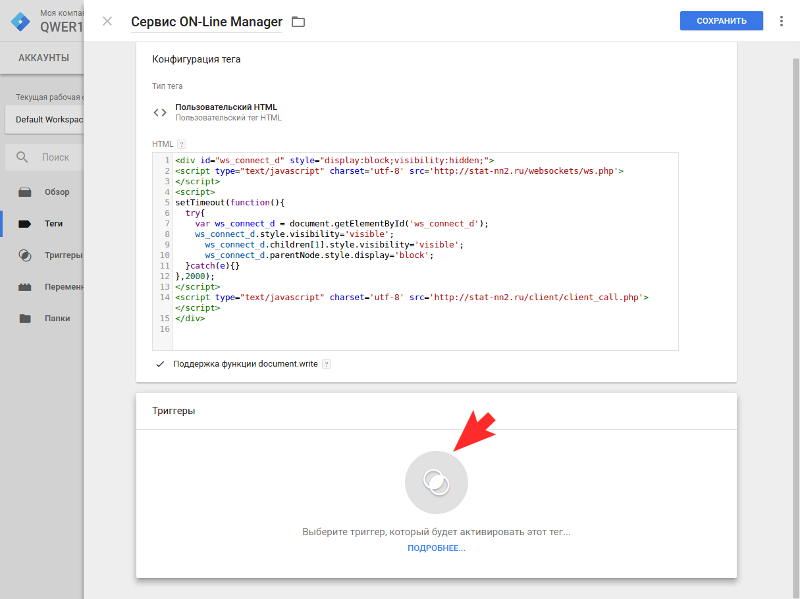Screen dimensions: 800x599
Task: Click the Теги tag icon
Action: (x=24, y=224)
